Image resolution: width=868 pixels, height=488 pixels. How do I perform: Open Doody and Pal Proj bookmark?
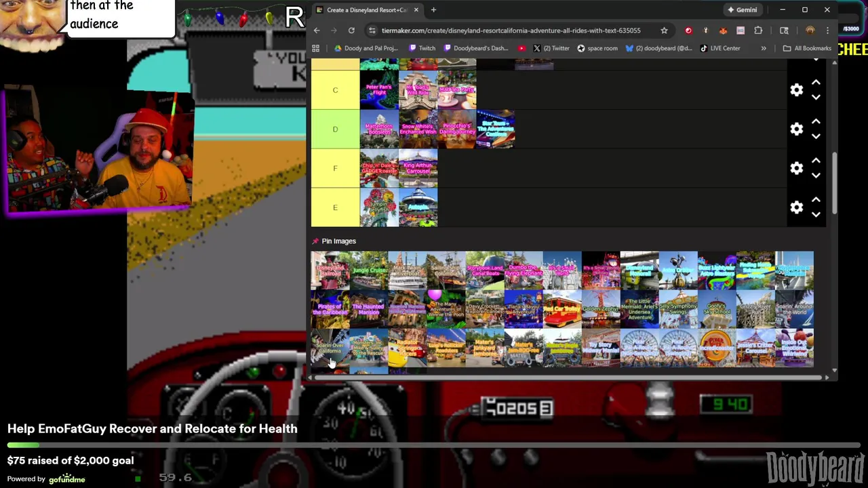click(x=366, y=48)
